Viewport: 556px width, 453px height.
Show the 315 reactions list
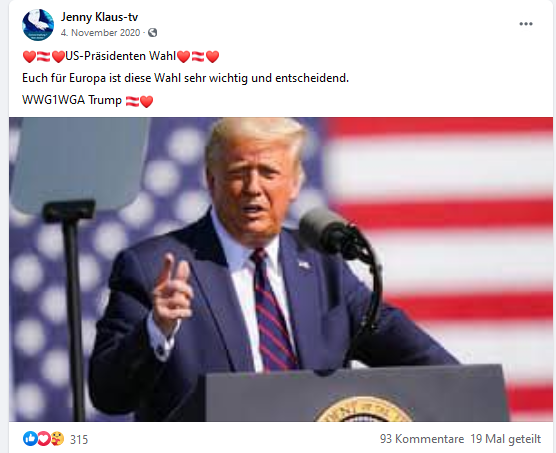coord(79,440)
